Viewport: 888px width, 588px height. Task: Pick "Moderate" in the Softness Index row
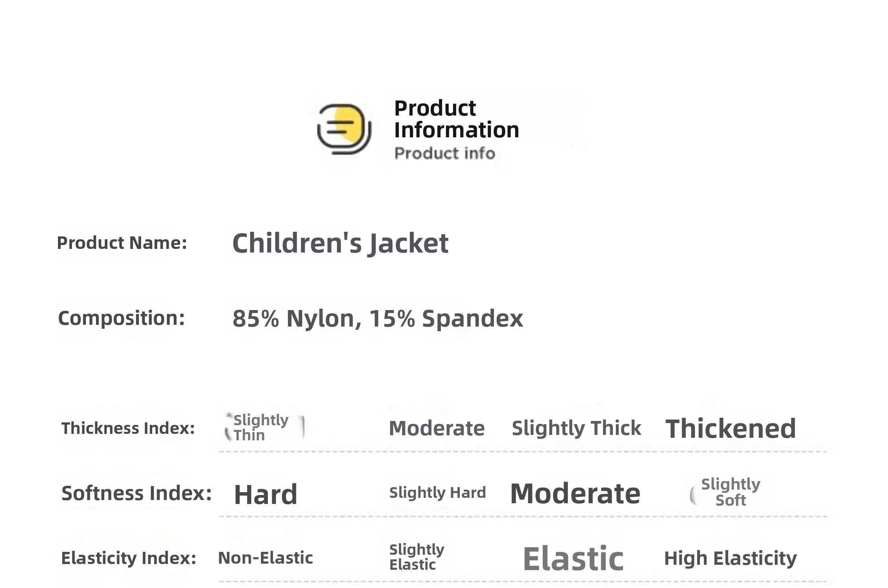(x=575, y=494)
